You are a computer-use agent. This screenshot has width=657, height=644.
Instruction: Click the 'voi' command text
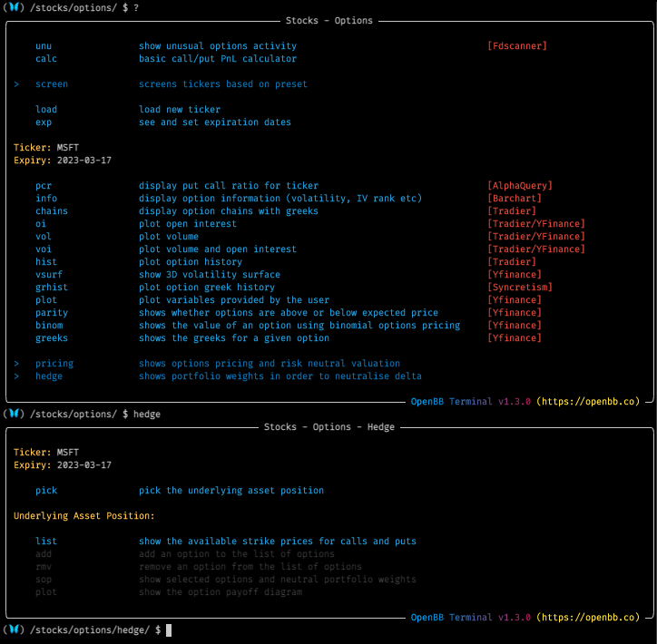click(x=44, y=249)
